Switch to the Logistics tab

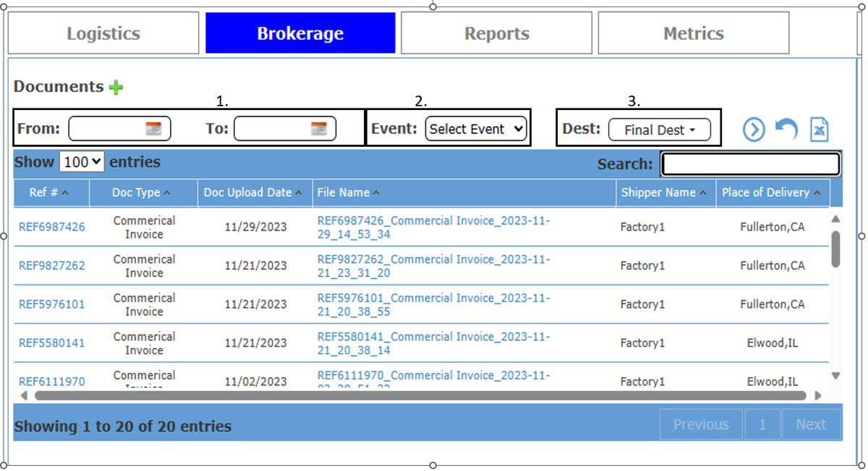click(x=103, y=33)
